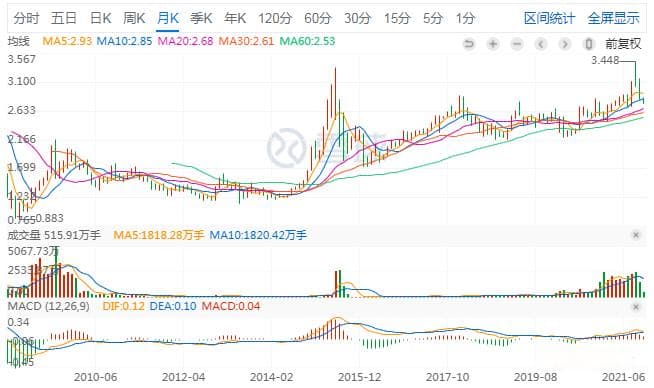Switch to the 5分 interval tab
This screenshot has width=654, height=388.
click(x=433, y=18)
